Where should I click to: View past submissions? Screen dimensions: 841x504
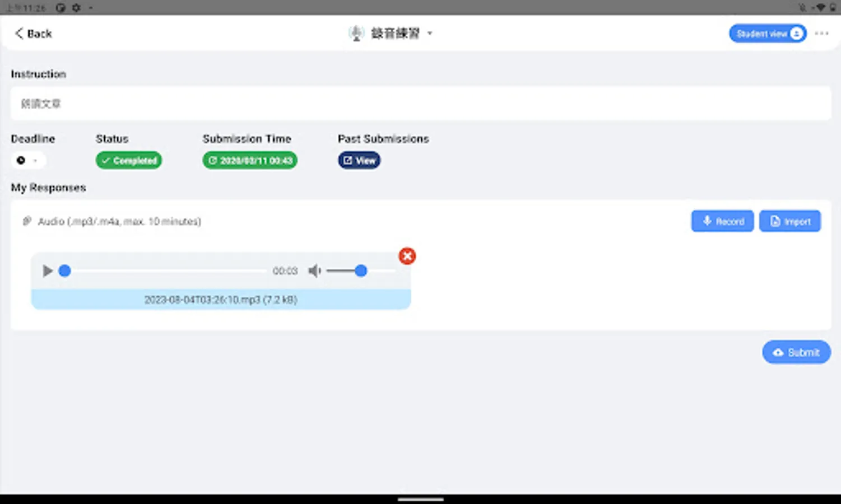[x=359, y=160]
